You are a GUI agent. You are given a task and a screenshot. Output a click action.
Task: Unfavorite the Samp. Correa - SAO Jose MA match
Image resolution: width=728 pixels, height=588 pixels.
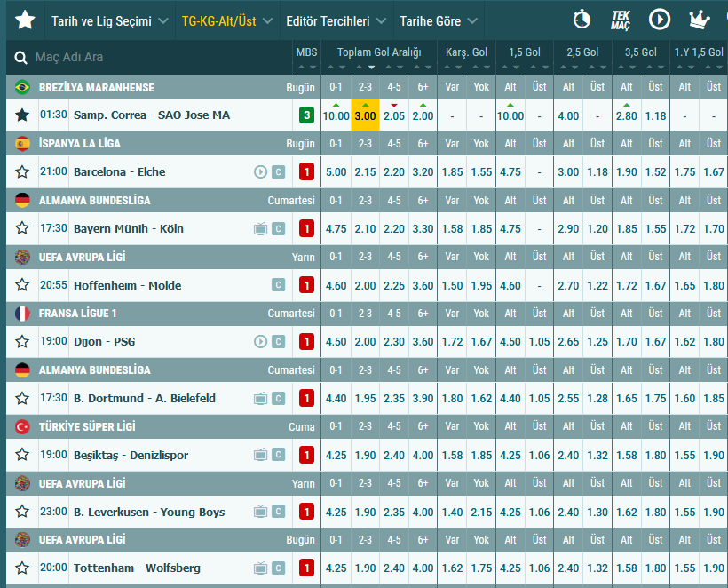click(22, 115)
